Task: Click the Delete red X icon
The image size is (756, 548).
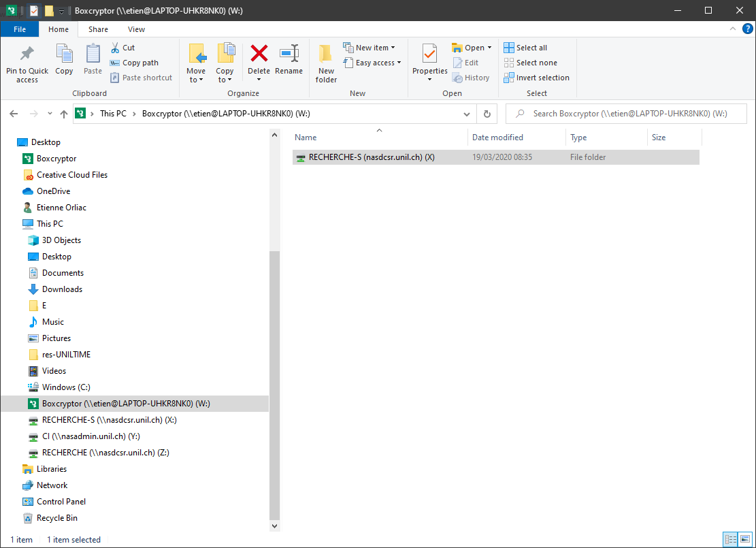Action: coord(259,54)
